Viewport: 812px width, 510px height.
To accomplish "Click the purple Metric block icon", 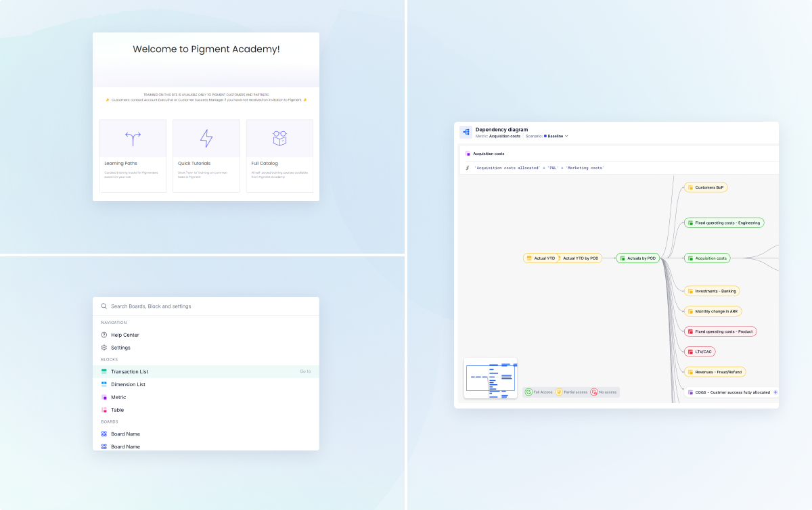I will pos(104,397).
